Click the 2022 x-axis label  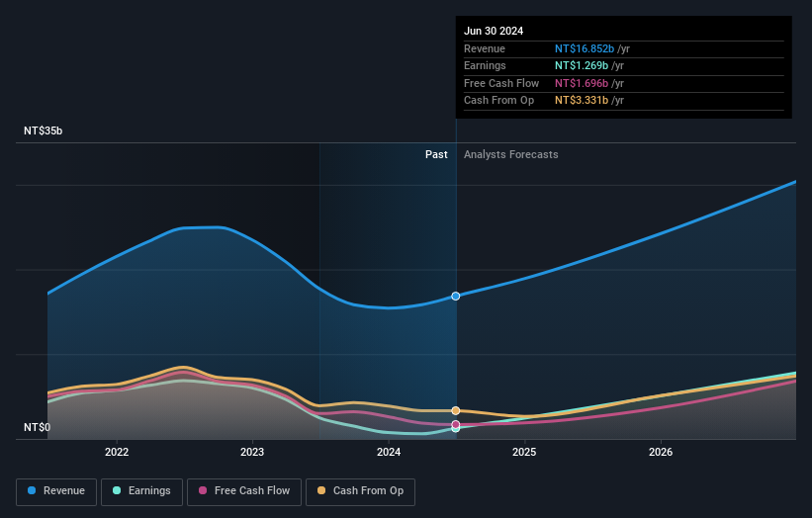tap(117, 453)
